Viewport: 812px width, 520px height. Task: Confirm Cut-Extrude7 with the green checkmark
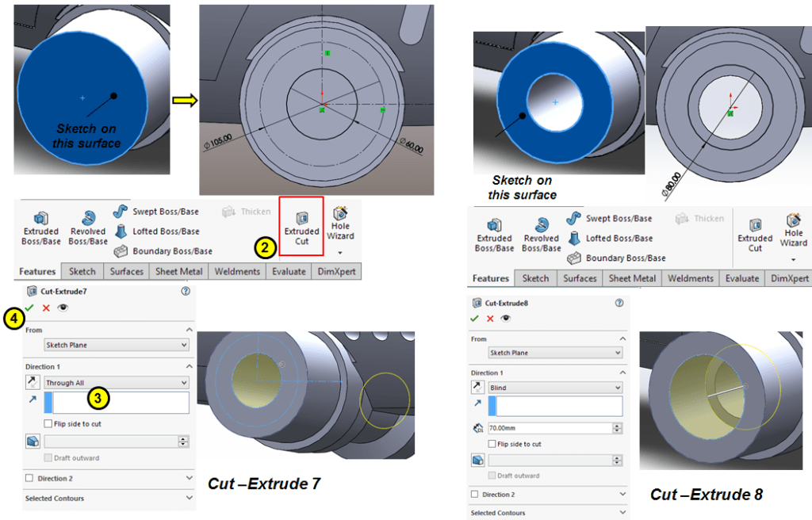click(x=30, y=308)
